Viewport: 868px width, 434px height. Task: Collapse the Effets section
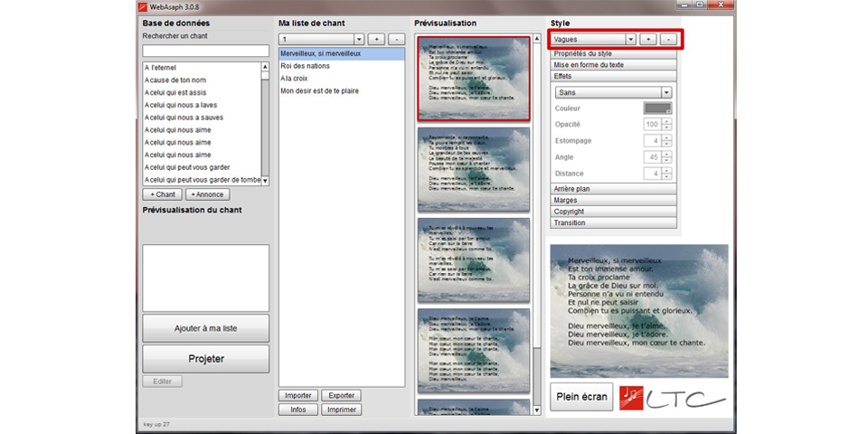click(x=613, y=76)
